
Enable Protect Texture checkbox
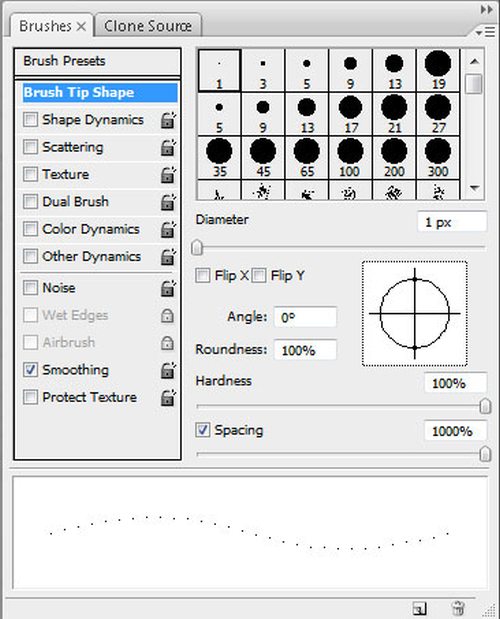(x=30, y=397)
